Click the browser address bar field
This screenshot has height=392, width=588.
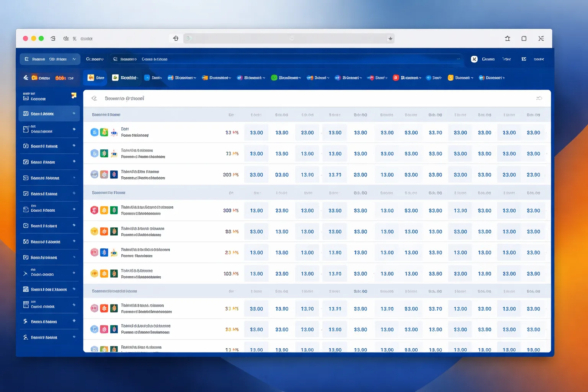pyautogui.click(x=289, y=38)
